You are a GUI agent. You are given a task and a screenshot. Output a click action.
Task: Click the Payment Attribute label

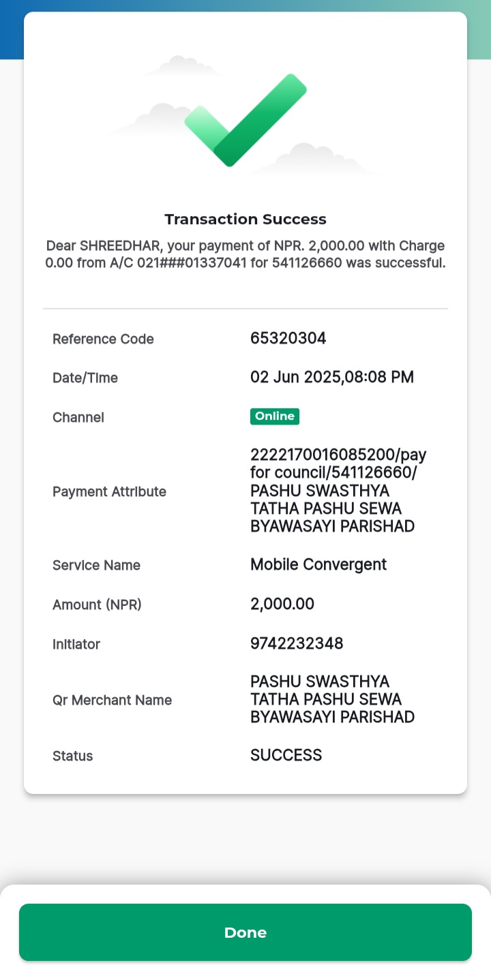109,491
